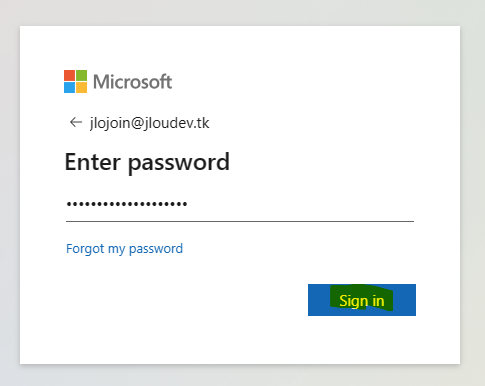The image size is (485, 386).
Task: Click on the masked password dots
Action: point(127,204)
